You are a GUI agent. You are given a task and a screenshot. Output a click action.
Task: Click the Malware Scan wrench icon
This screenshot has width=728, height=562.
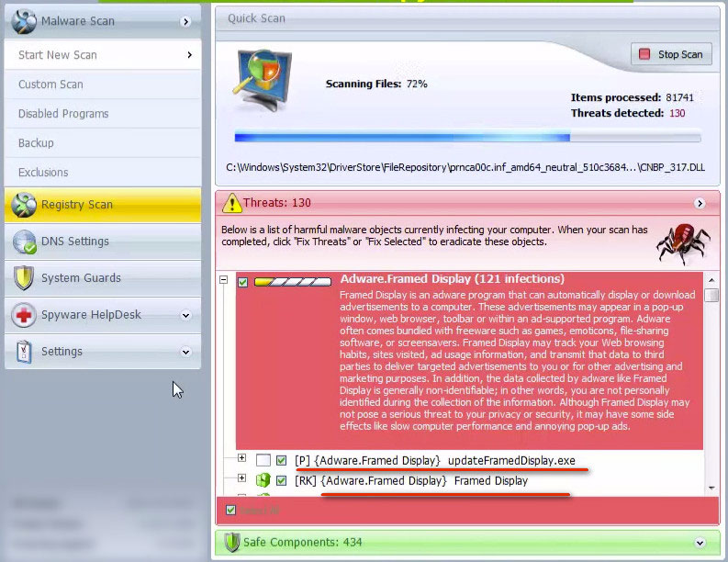24,20
